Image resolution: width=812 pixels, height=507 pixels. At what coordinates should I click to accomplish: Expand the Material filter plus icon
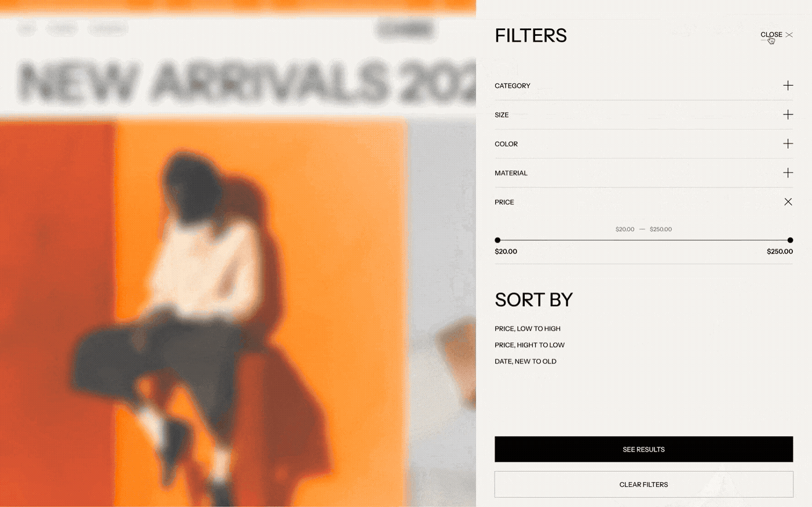tap(788, 172)
